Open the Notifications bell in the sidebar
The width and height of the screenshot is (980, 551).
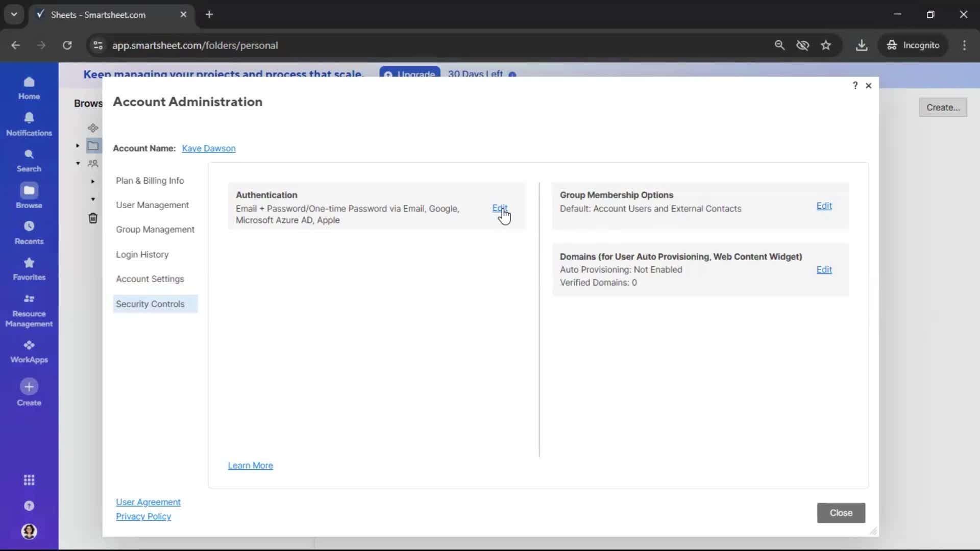[29, 124]
